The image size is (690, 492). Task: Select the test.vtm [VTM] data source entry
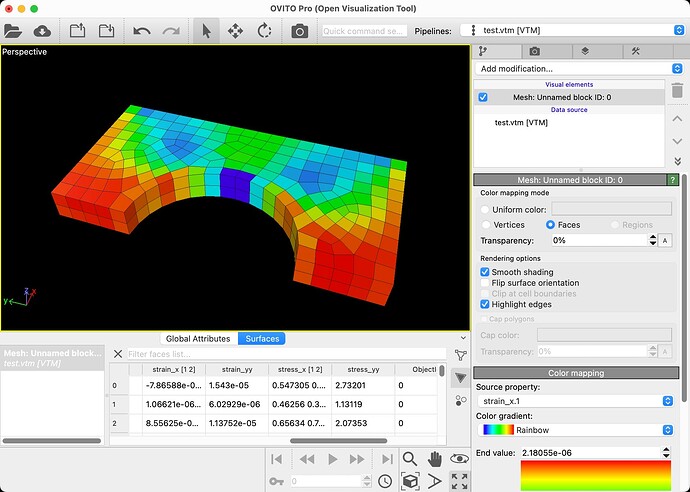521,123
